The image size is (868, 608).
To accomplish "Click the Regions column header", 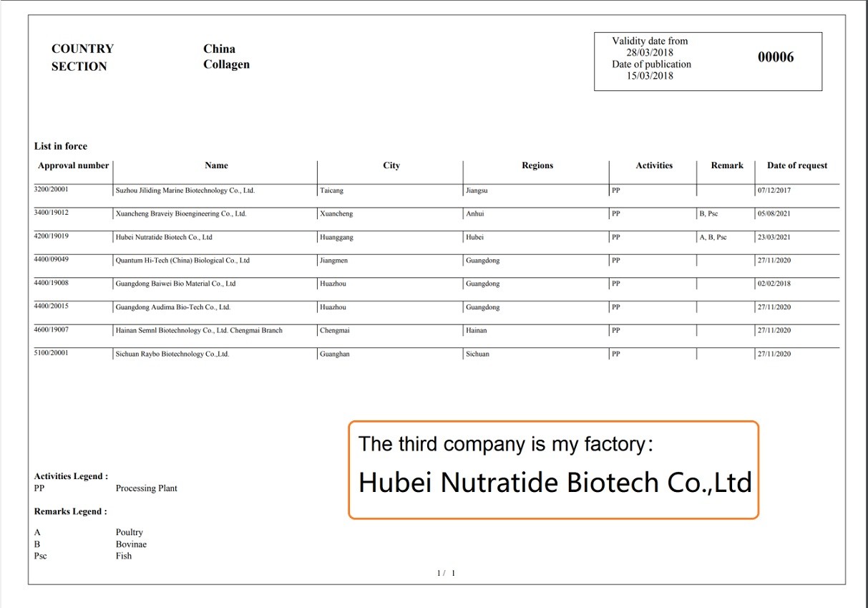I will tap(537, 165).
